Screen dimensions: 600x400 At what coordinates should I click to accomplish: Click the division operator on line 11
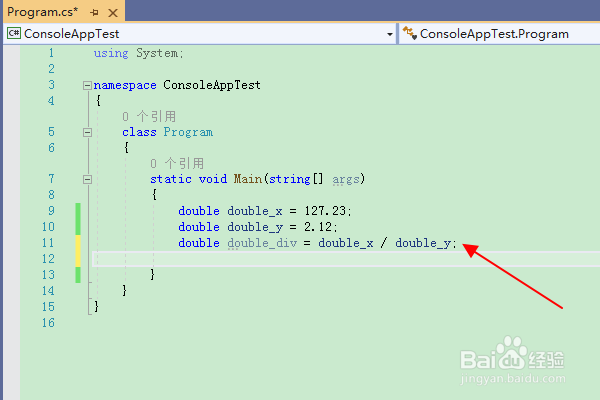pos(384,243)
